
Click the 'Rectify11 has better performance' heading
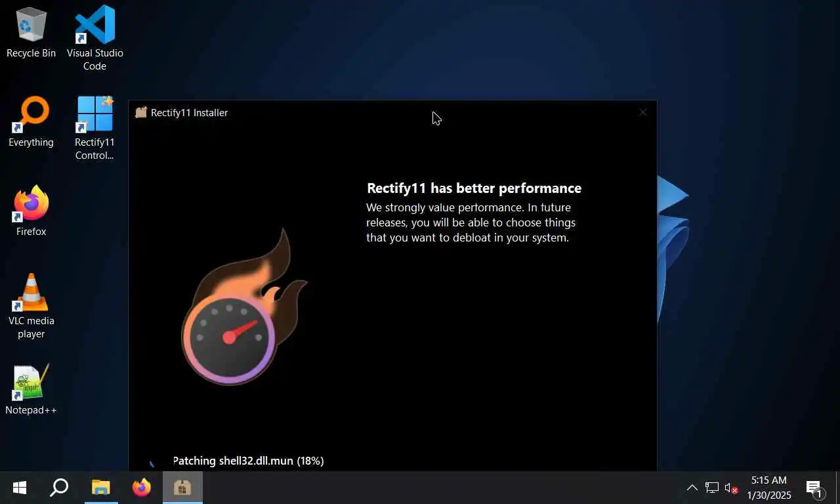click(474, 188)
